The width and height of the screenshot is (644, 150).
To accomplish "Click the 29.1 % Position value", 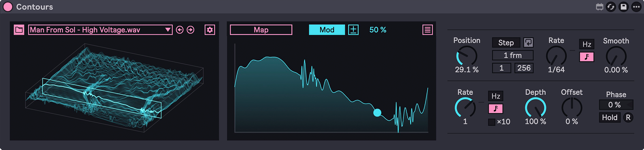I will [x=467, y=70].
